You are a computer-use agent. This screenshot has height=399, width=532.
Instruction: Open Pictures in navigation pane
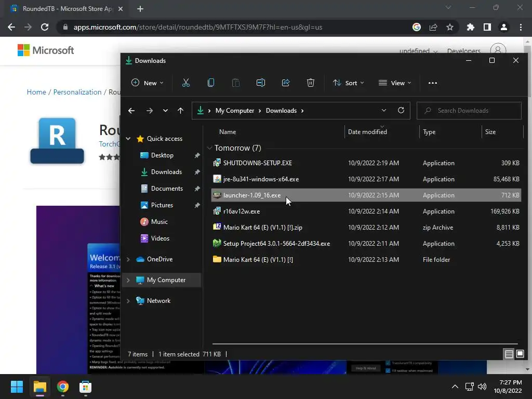click(x=162, y=205)
